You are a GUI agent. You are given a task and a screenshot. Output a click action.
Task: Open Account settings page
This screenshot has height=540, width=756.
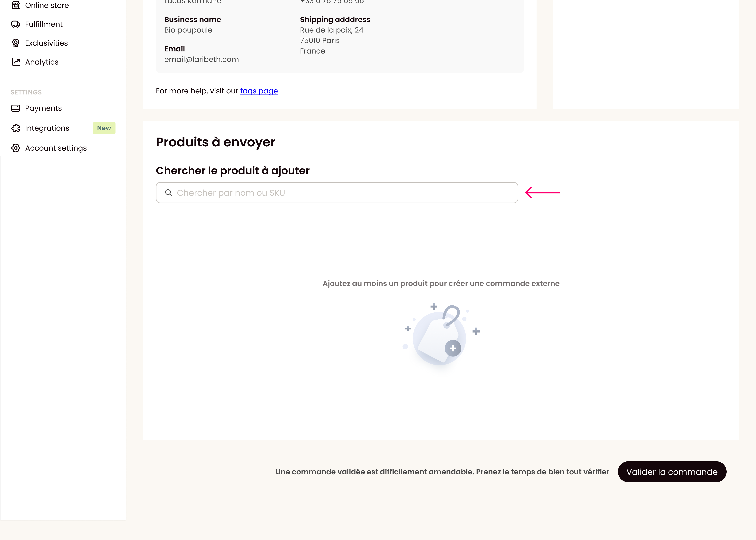point(56,148)
